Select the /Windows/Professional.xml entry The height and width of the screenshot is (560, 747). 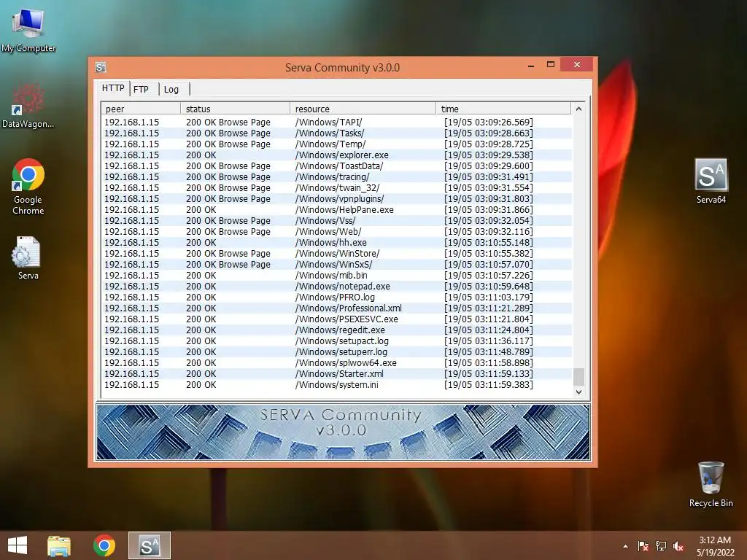pos(337,308)
